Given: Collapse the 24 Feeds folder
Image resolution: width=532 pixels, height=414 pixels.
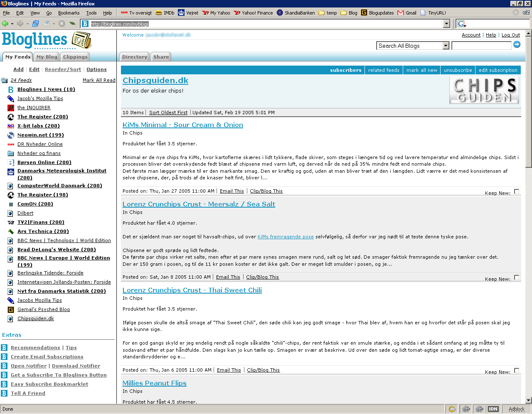Looking at the screenshot, I should pyautogui.click(x=4, y=80).
